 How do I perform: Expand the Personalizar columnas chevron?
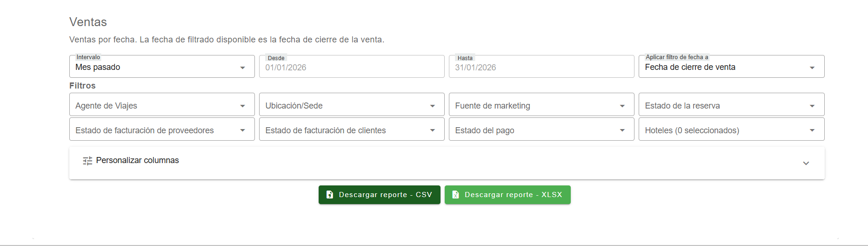pyautogui.click(x=806, y=163)
